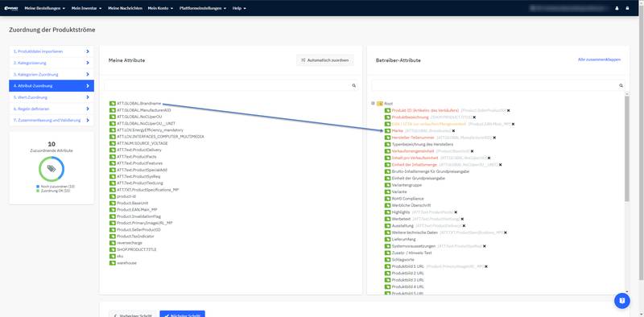
Task: Click the lock icon in top bar
Action: (x=627, y=8)
